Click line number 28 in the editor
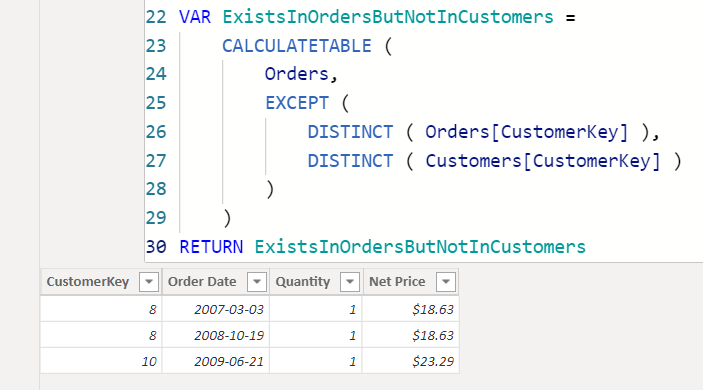 pyautogui.click(x=156, y=189)
